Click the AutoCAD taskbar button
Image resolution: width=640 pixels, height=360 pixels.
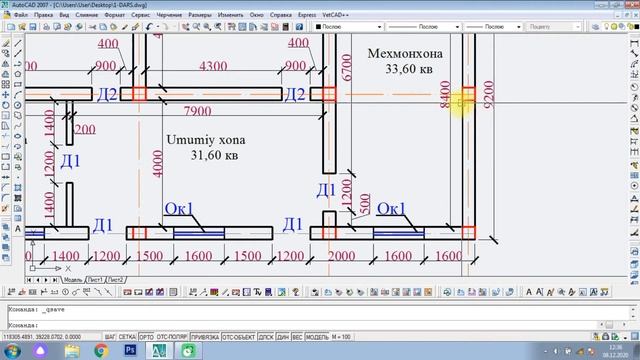point(159,351)
